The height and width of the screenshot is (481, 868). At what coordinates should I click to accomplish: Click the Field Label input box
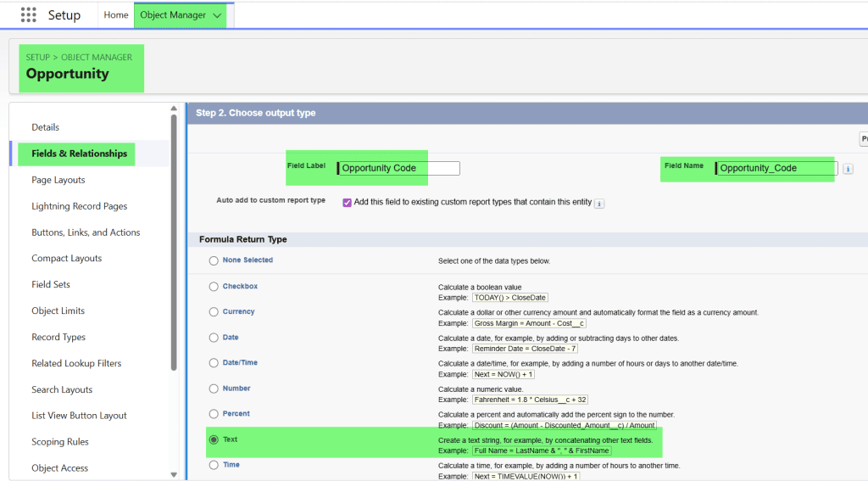398,168
